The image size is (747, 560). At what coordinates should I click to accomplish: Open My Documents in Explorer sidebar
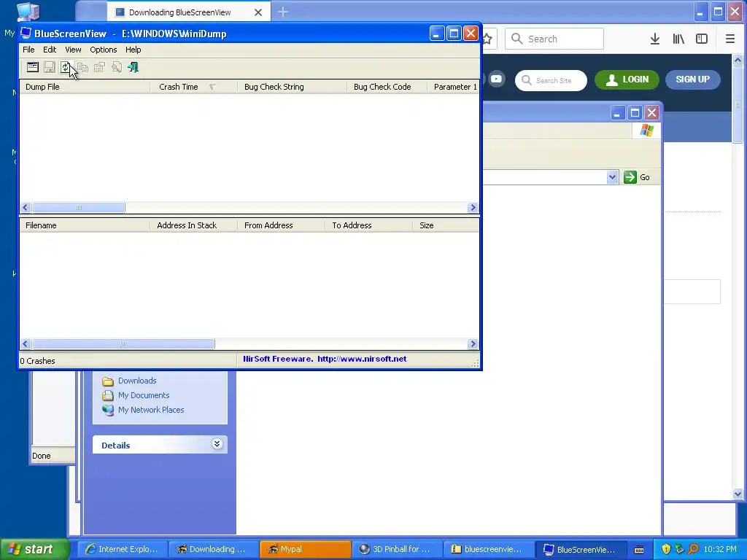coord(144,395)
